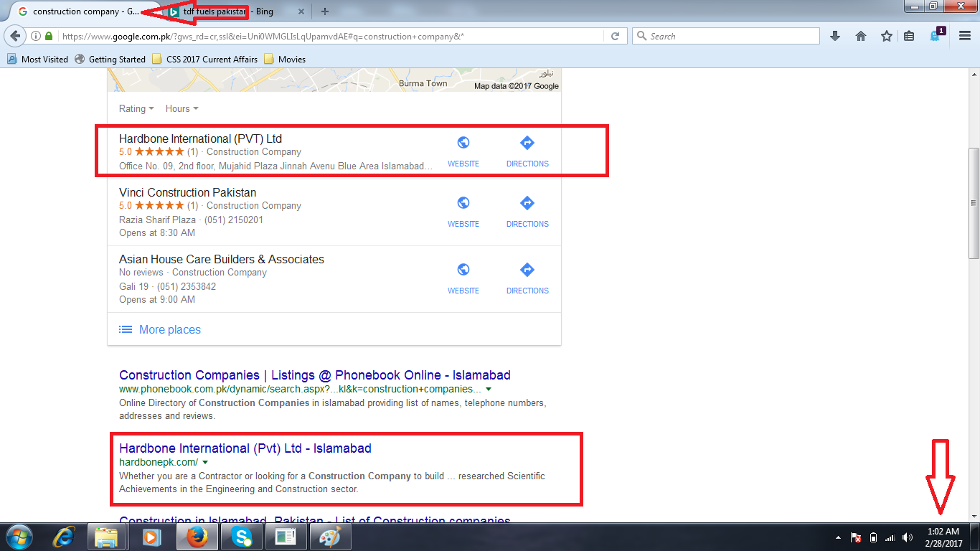Expand the Hours filter dropdown
980x551 pixels.
182,108
